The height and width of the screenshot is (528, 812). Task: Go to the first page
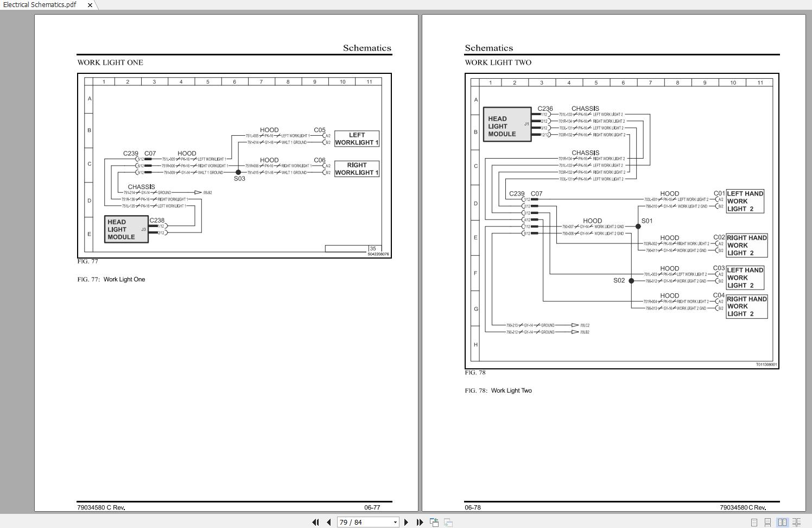coord(315,522)
